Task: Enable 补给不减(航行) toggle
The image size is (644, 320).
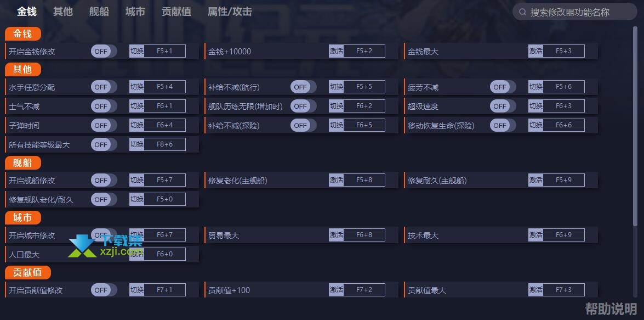Action: [303, 87]
